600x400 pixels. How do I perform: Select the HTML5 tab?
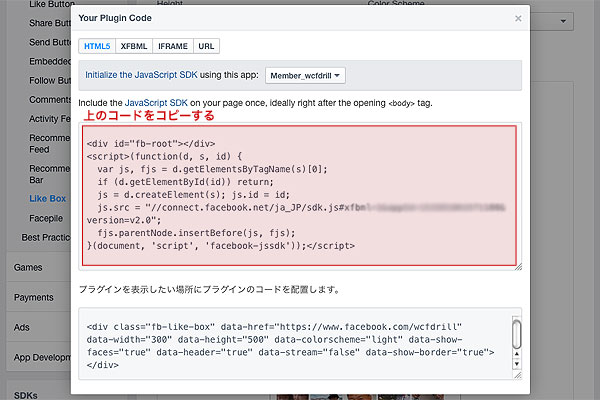coord(97,46)
